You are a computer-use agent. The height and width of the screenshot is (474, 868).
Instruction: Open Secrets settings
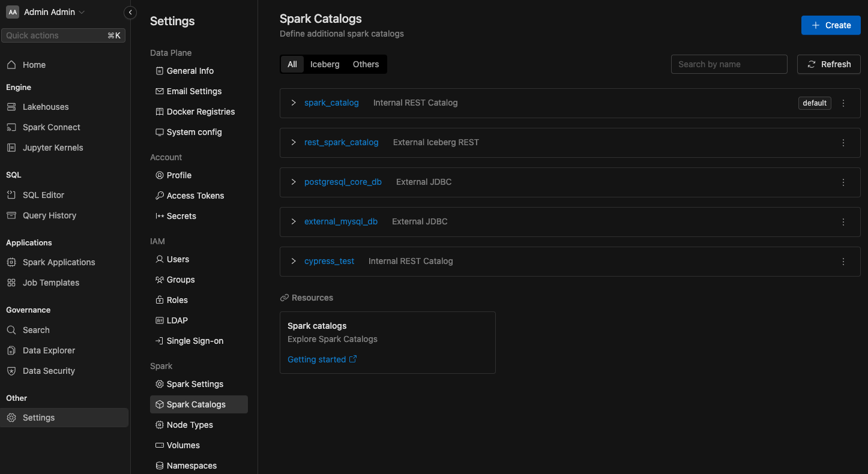coord(199,216)
